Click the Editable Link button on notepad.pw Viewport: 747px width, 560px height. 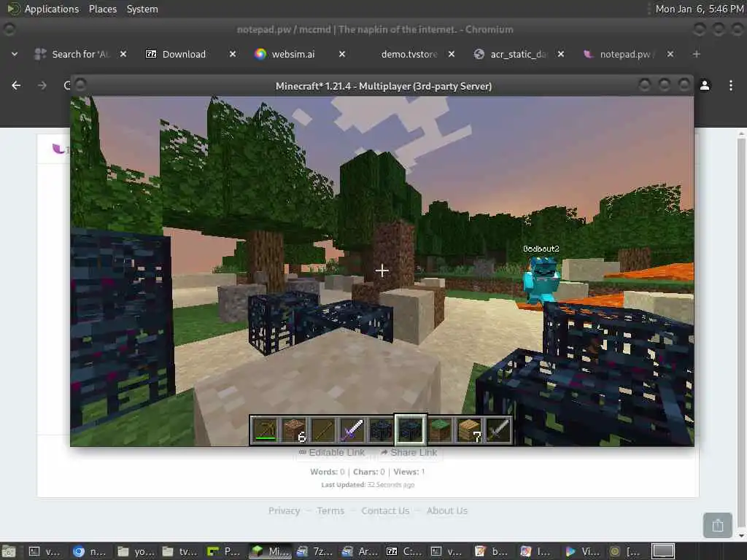point(332,452)
